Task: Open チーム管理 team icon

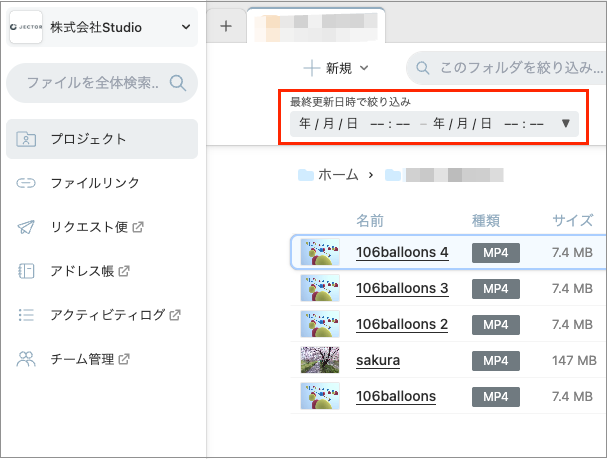Action: pyautogui.click(x=26, y=359)
